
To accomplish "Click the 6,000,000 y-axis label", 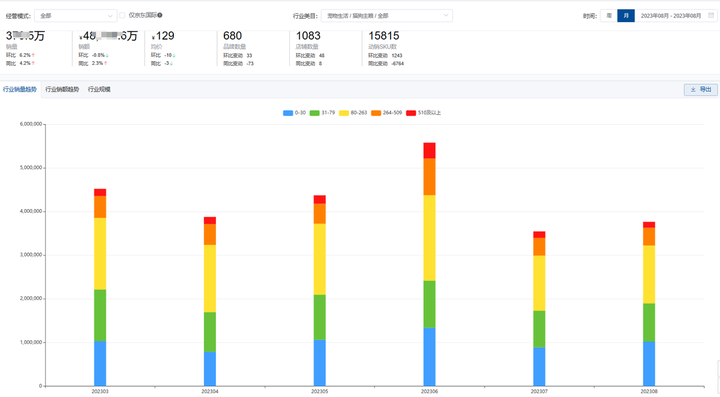I will coord(31,124).
